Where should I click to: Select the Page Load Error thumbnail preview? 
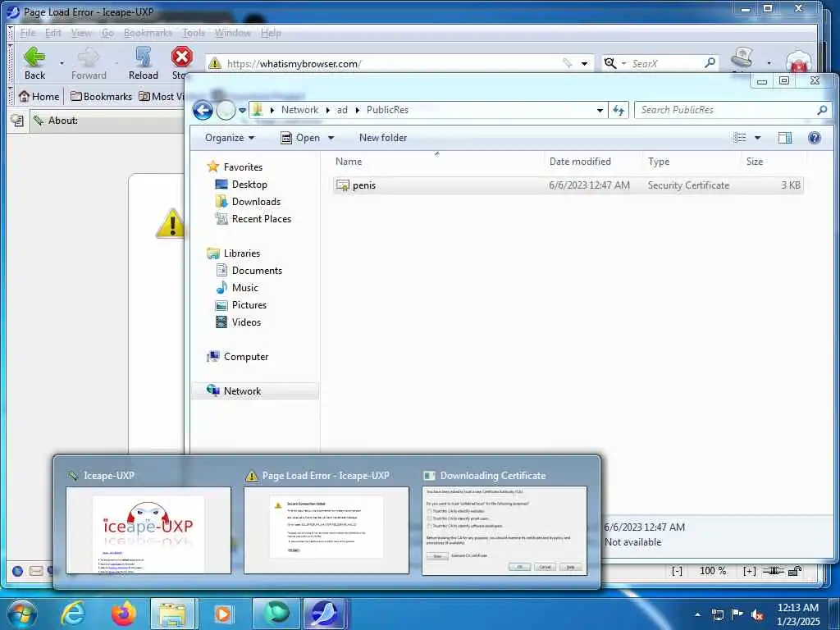(326, 531)
